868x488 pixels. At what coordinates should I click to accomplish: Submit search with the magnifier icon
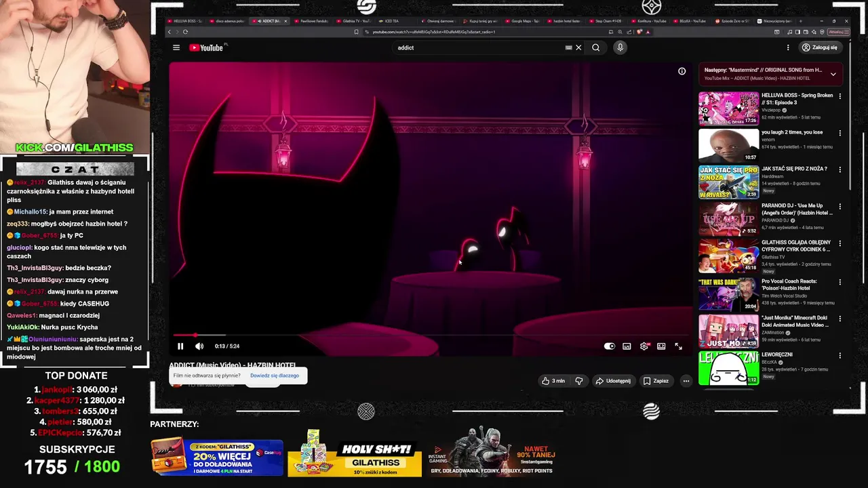tap(595, 47)
